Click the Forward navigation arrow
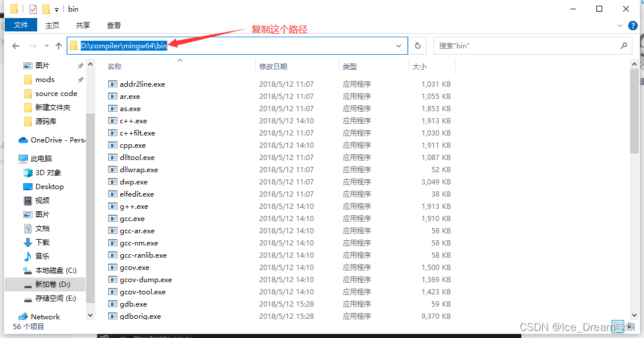 coord(33,46)
